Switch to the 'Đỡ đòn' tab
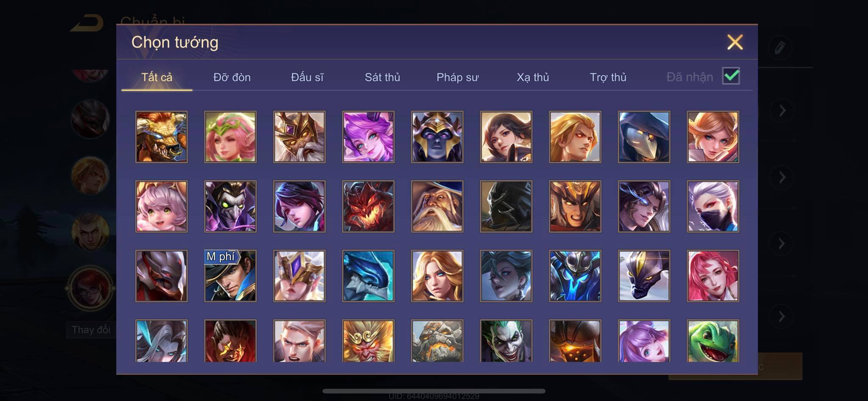Viewport: 868px width, 401px height. [x=232, y=77]
